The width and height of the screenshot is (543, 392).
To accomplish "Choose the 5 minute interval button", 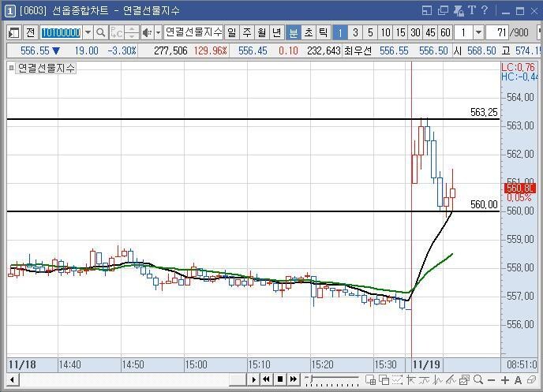I will pos(370,33).
